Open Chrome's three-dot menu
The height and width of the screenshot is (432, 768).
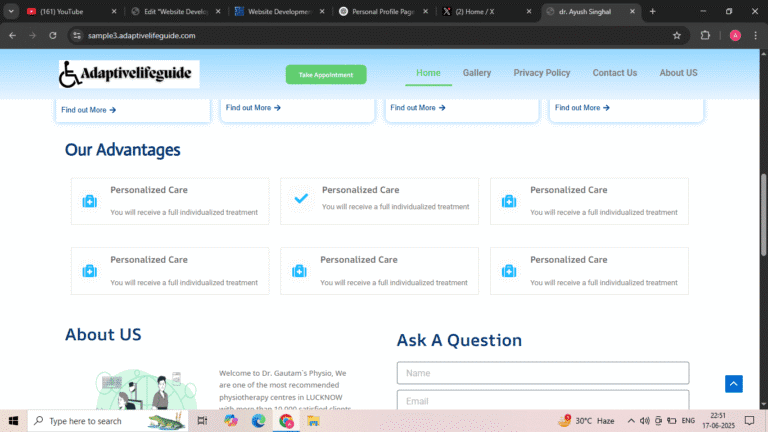click(x=757, y=35)
